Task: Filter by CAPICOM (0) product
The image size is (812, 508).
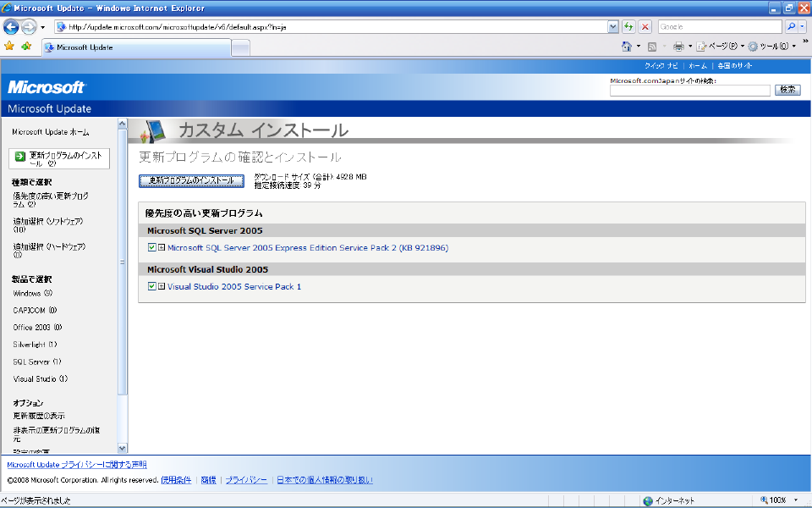Action: (x=35, y=311)
